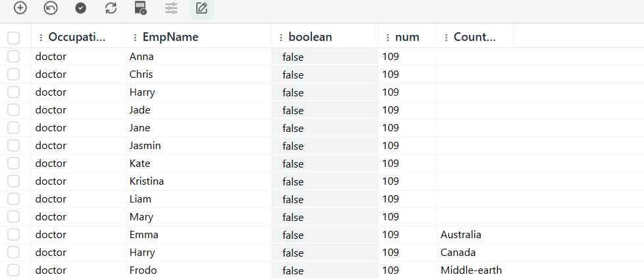Toggle the select-all header checkbox
Image resolution: width=644 pixels, height=279 pixels.
click(x=14, y=38)
